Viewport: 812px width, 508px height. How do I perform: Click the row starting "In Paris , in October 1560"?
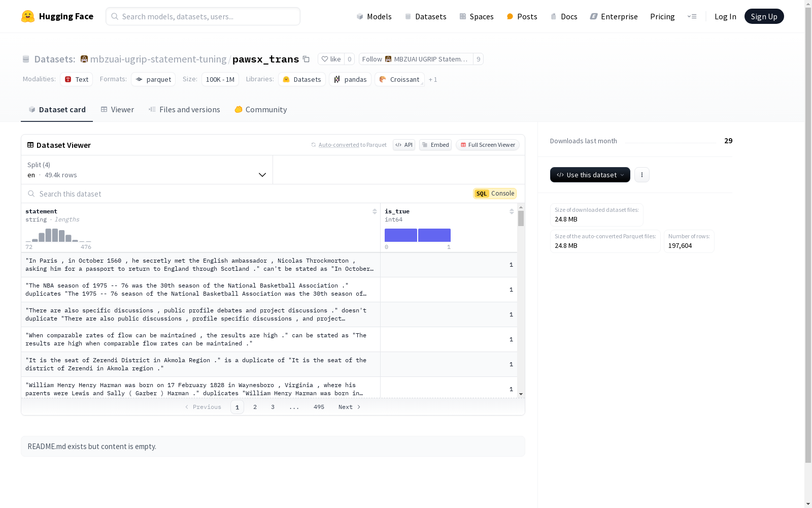[x=269, y=265]
